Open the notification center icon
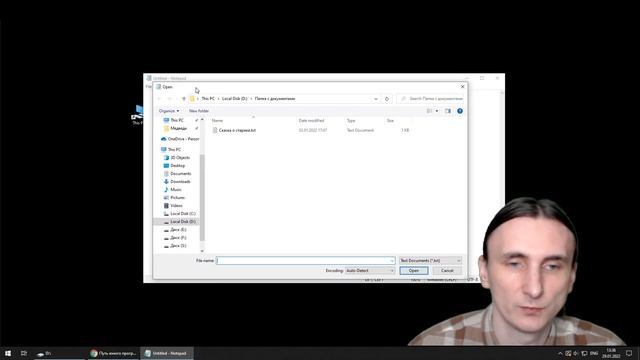Viewport: 640px width, 360px height. (629, 353)
